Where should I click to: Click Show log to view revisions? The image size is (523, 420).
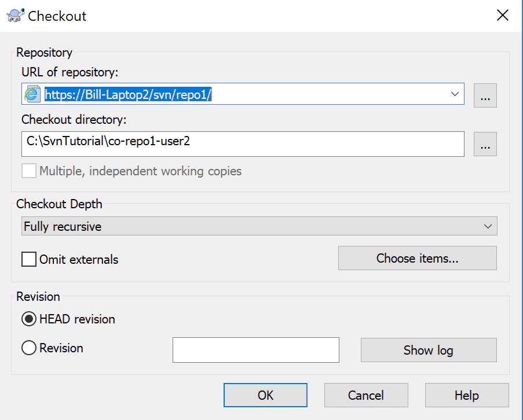(x=428, y=350)
